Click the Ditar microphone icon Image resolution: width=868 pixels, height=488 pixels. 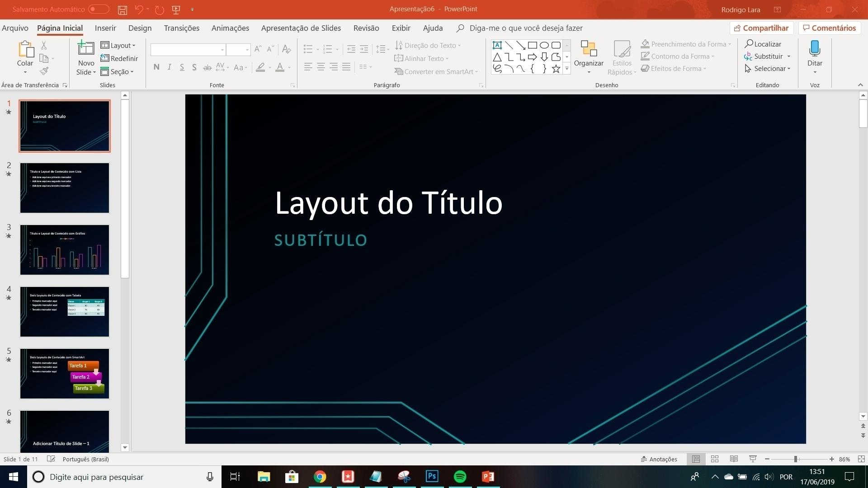pyautogui.click(x=815, y=49)
